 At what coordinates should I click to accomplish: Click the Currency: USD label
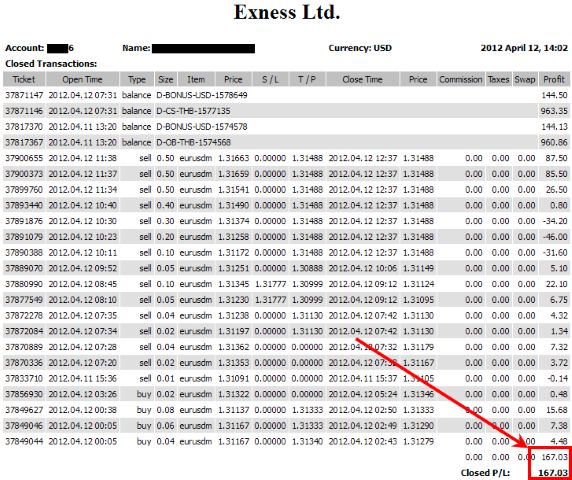(x=360, y=48)
